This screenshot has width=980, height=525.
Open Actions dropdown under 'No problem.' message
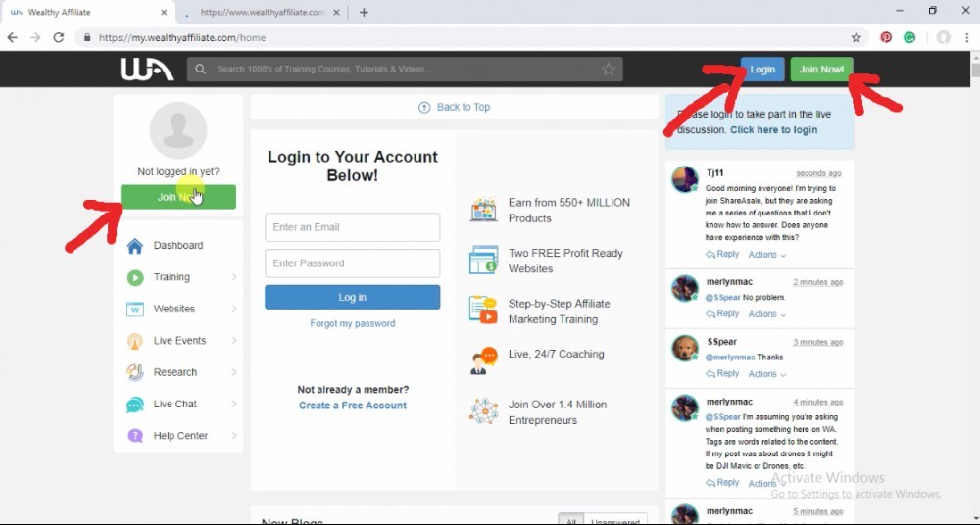(767, 314)
